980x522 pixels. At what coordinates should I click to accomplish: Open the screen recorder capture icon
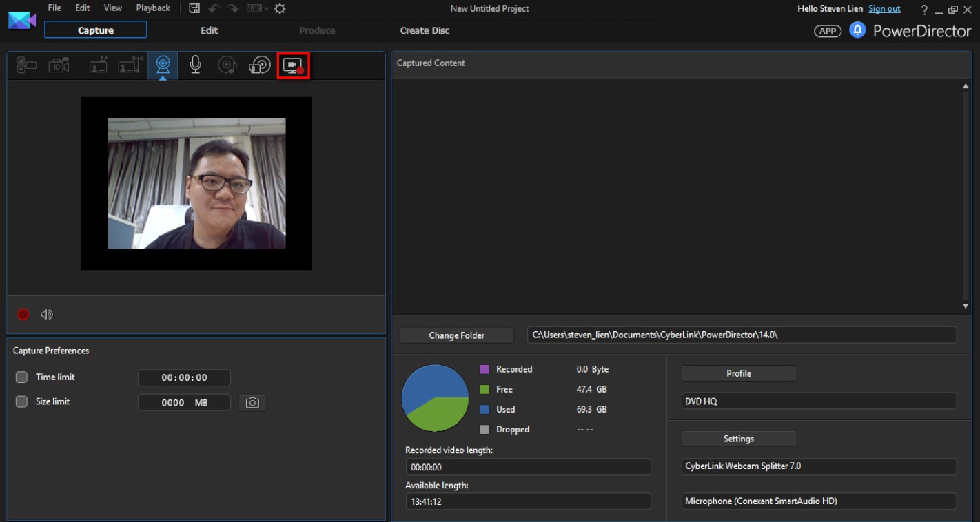pos(293,65)
